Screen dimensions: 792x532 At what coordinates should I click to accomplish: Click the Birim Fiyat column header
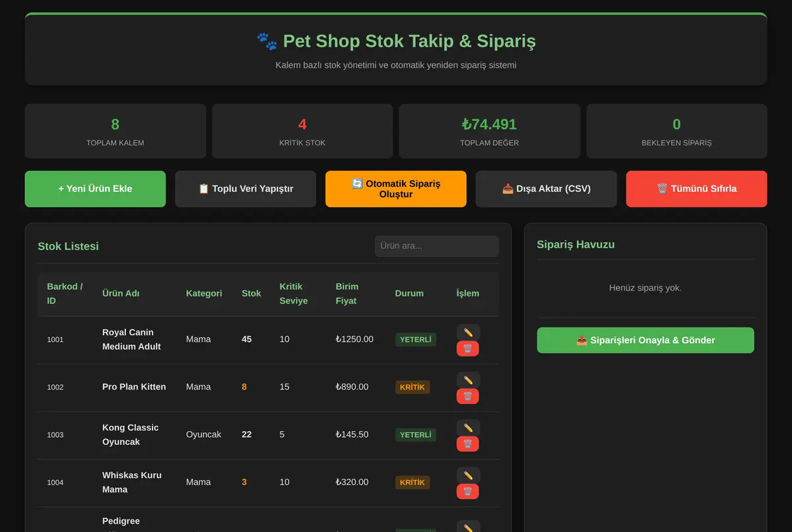pos(347,294)
